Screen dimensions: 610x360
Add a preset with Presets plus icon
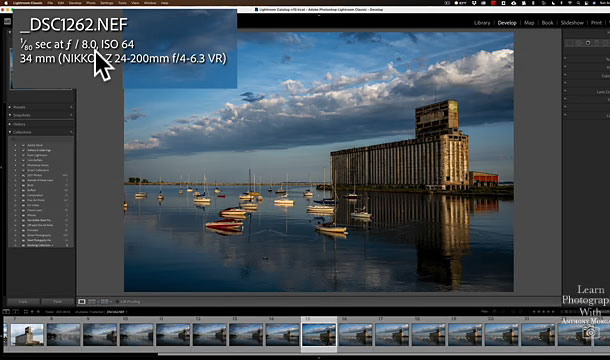click(71, 107)
